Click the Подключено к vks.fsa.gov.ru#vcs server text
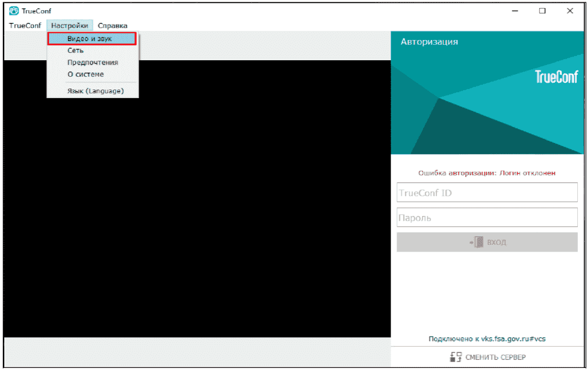This screenshot has height=369, width=588. tap(487, 339)
